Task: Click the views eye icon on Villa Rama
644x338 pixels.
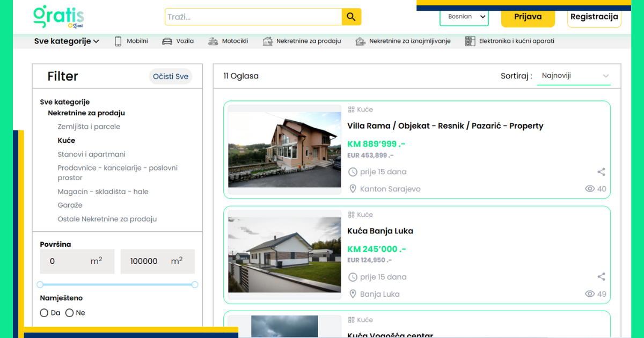Action: tap(590, 189)
